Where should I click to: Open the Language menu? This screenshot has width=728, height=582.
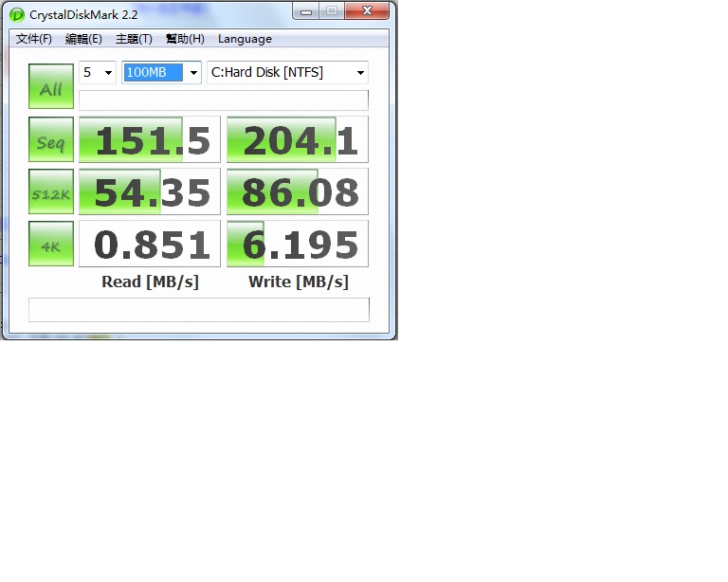pos(245,39)
